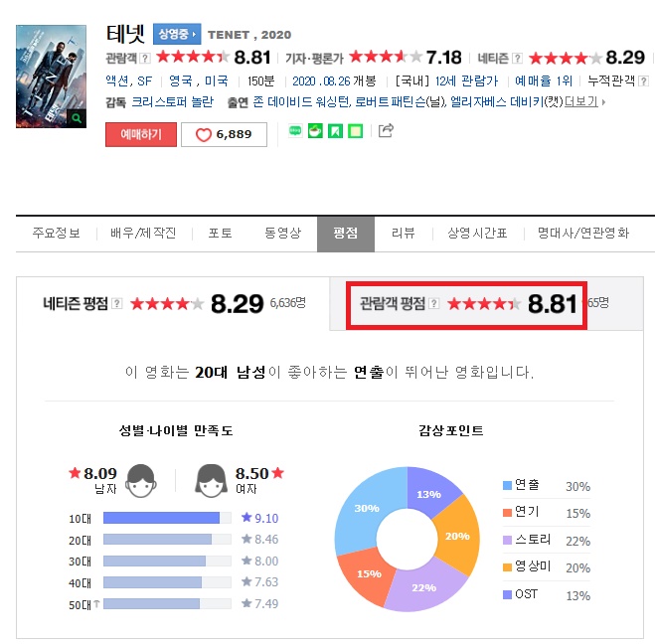Click the 연출 30% donut chart segment
The width and height of the screenshot is (655, 644).
[x=367, y=508]
